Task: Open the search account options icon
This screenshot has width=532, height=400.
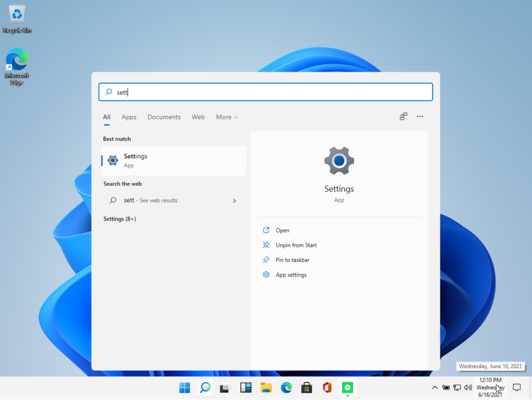Action: point(403,117)
